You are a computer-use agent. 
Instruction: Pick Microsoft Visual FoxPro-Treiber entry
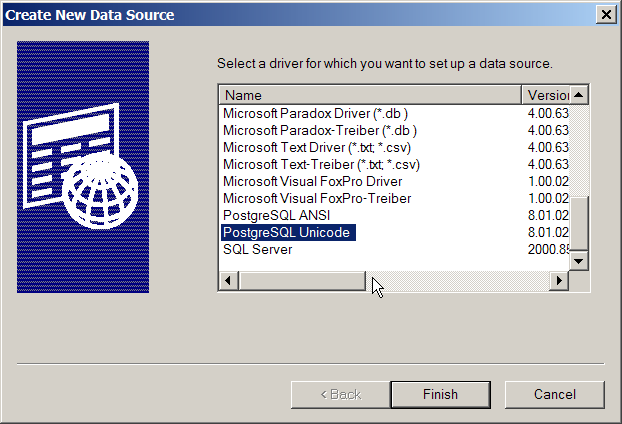point(316,199)
